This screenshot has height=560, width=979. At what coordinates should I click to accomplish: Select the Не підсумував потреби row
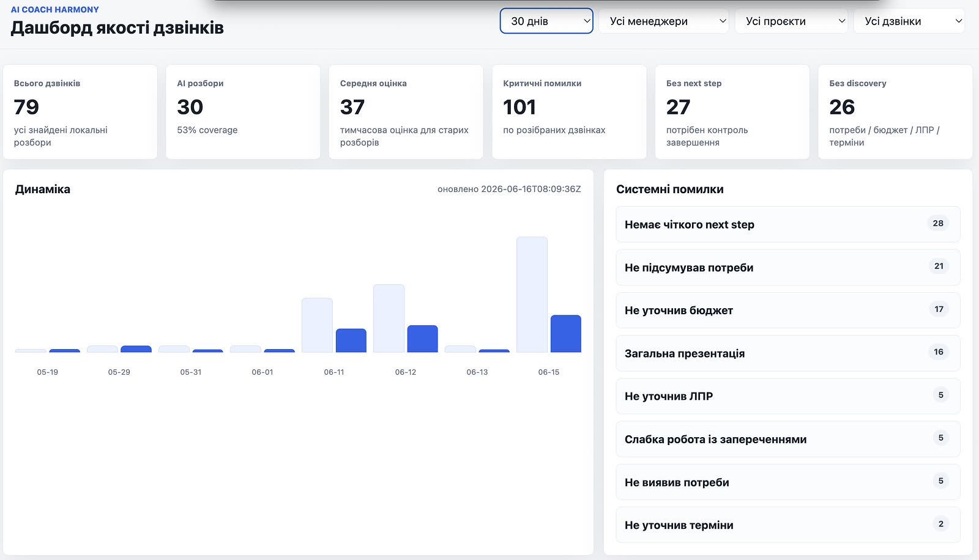(788, 267)
